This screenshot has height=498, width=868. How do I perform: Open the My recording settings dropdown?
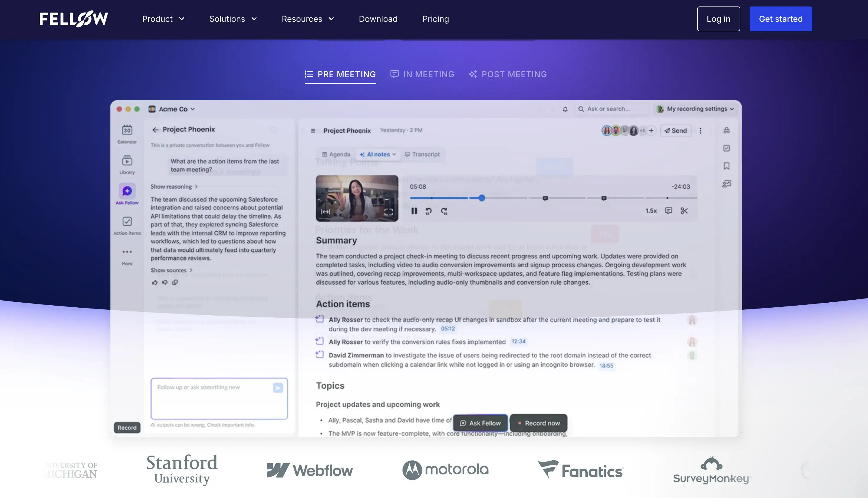pos(696,109)
